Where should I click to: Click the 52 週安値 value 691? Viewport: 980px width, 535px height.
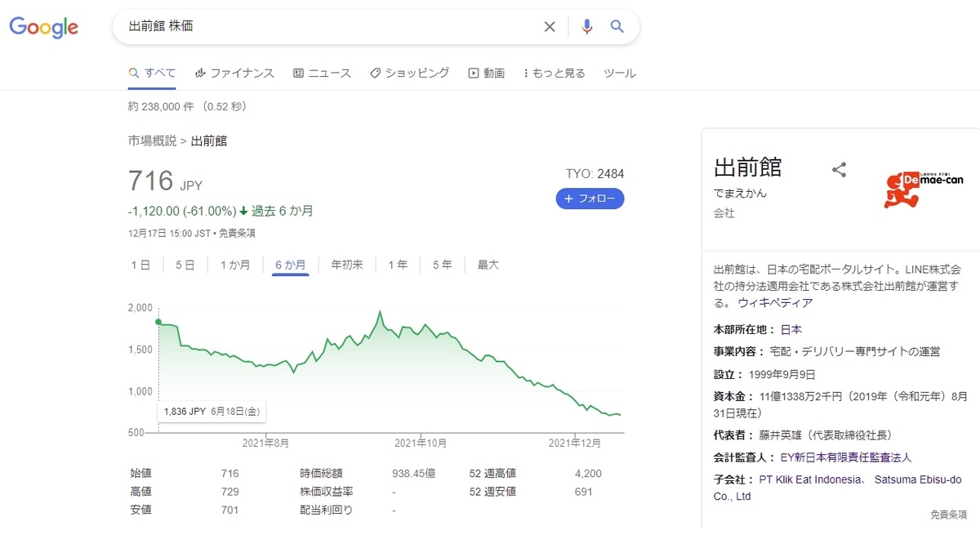coord(583,492)
